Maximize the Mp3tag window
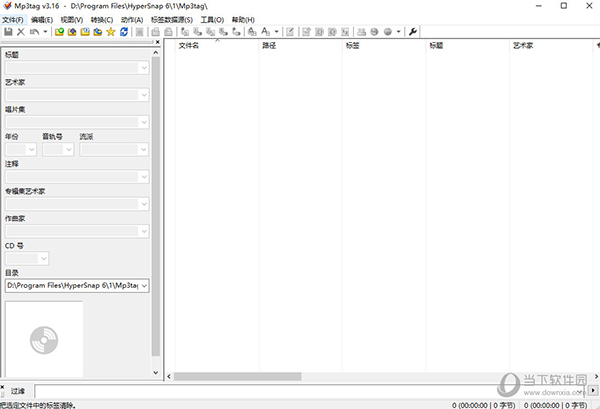 pos(564,6)
